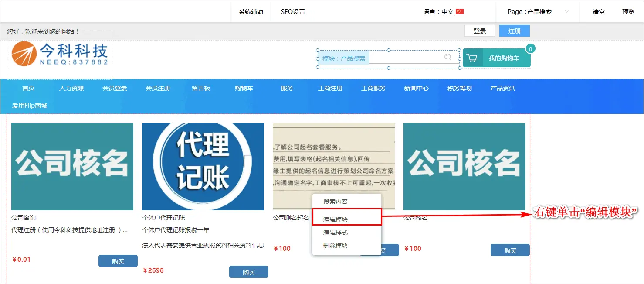Click the 代理记账 product thumbnail
The width and height of the screenshot is (644, 284).
coord(203,167)
